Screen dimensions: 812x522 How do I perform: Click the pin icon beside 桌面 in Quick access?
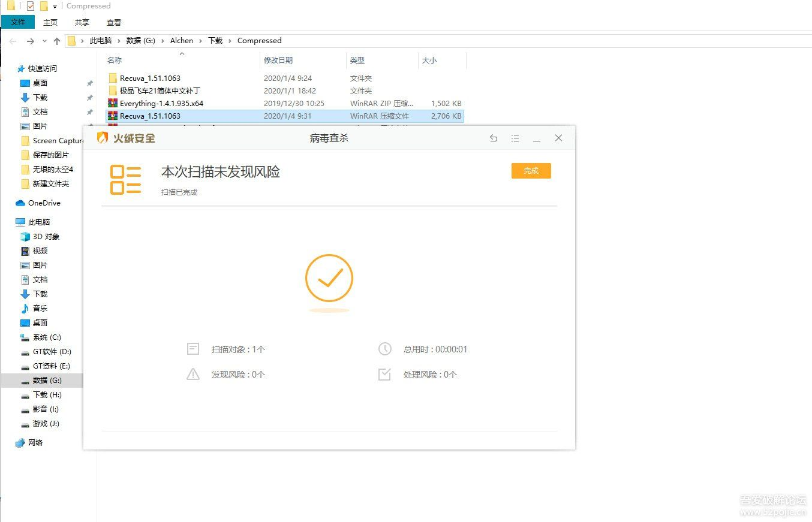point(90,83)
